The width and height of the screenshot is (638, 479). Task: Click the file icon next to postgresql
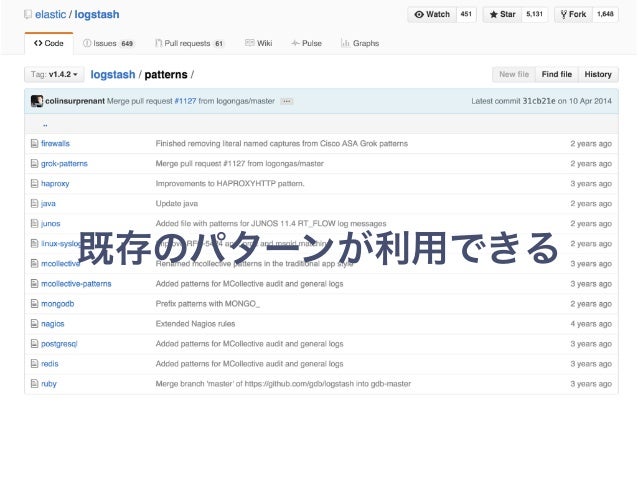35,343
